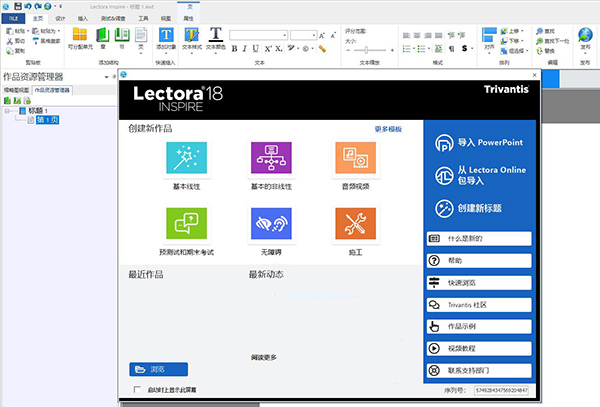Justify text in the format group
The height and width of the screenshot is (407, 600).
click(439, 36)
